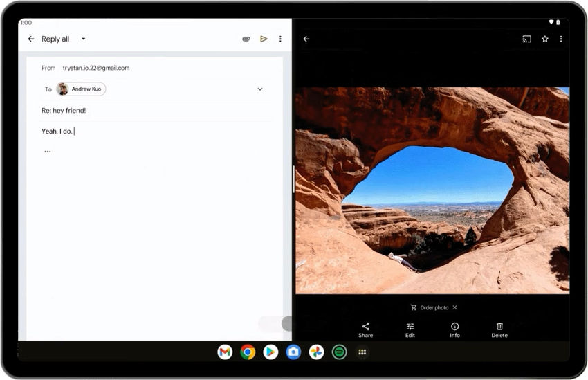Open Spotify from the taskbar
This screenshot has width=588, height=380.
click(x=338, y=352)
